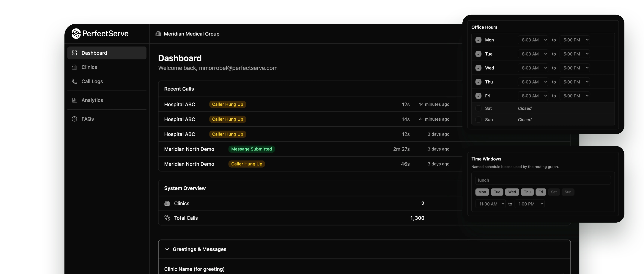Open the Meridian North Demo 2m 27s call
The width and height of the screenshot is (644, 274).
[x=310, y=149]
